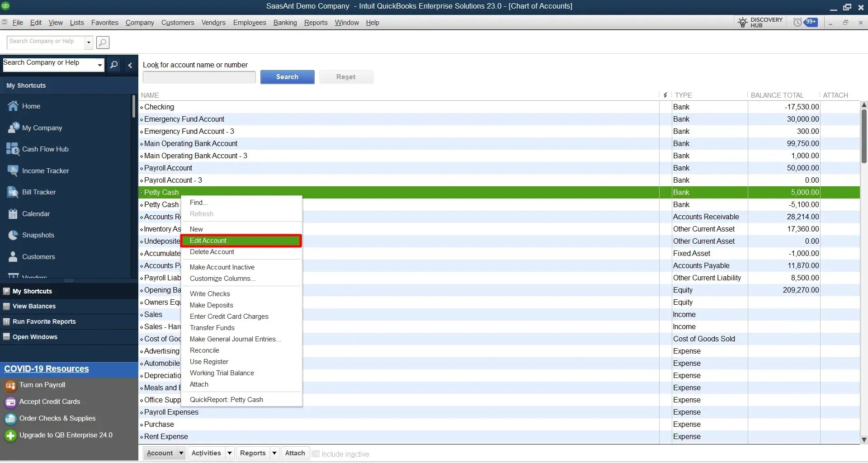Open the Home shortcut icon

(x=13, y=106)
